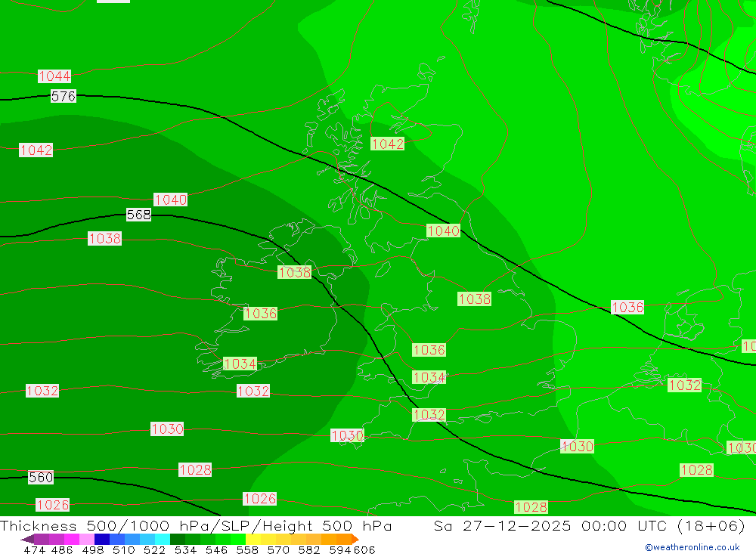Click the legend value 486

pos(62,550)
